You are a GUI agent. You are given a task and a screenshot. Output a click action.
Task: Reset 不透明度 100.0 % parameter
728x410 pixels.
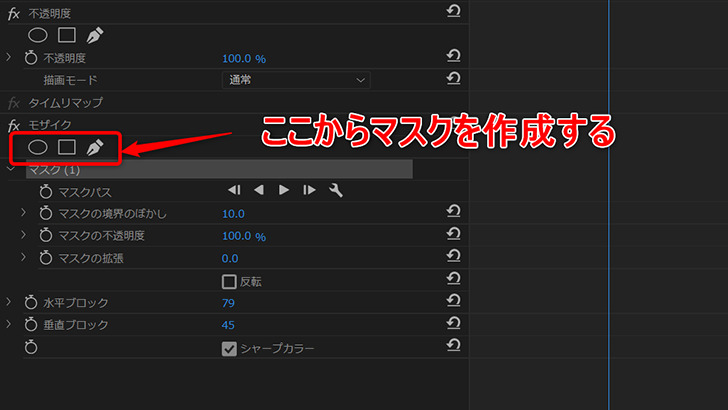click(453, 56)
